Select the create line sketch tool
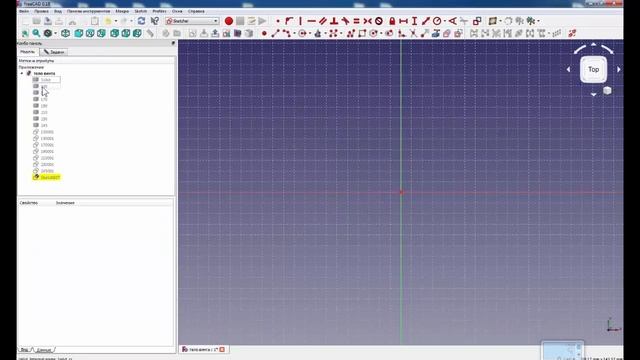The image size is (640, 360). click(275, 33)
